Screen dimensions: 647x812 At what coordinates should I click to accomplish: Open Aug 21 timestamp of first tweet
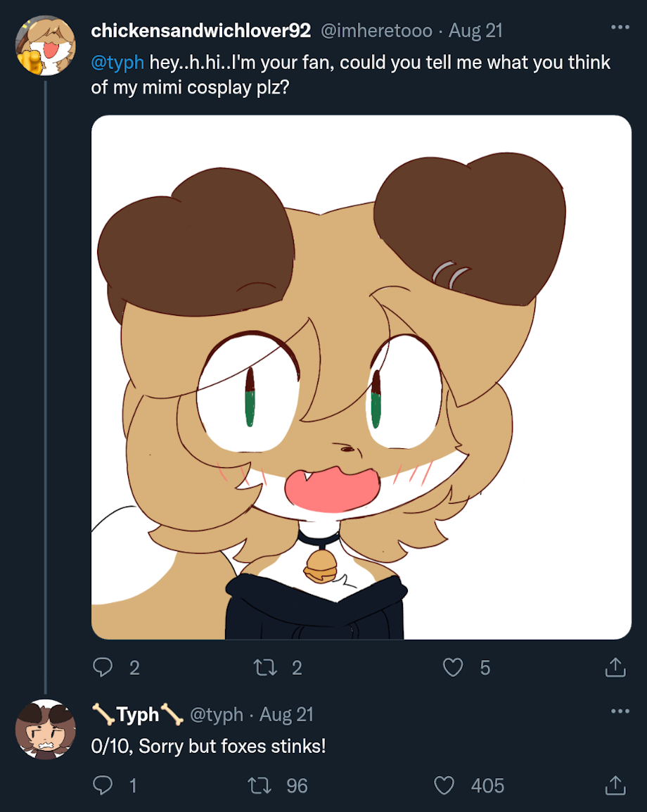pos(475,31)
